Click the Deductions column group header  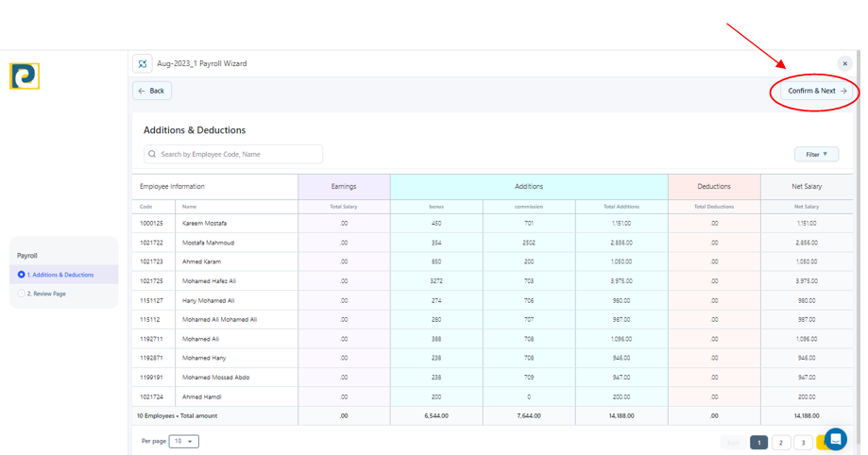pyautogui.click(x=713, y=187)
